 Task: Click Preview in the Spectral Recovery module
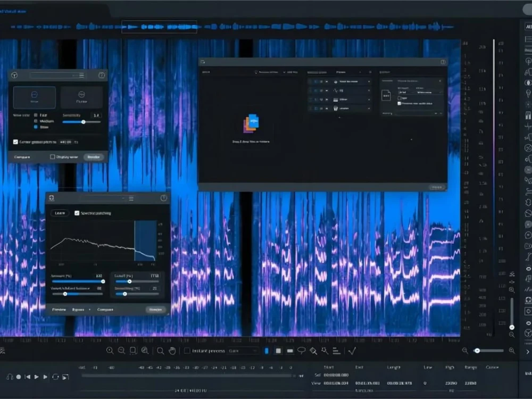(59, 310)
